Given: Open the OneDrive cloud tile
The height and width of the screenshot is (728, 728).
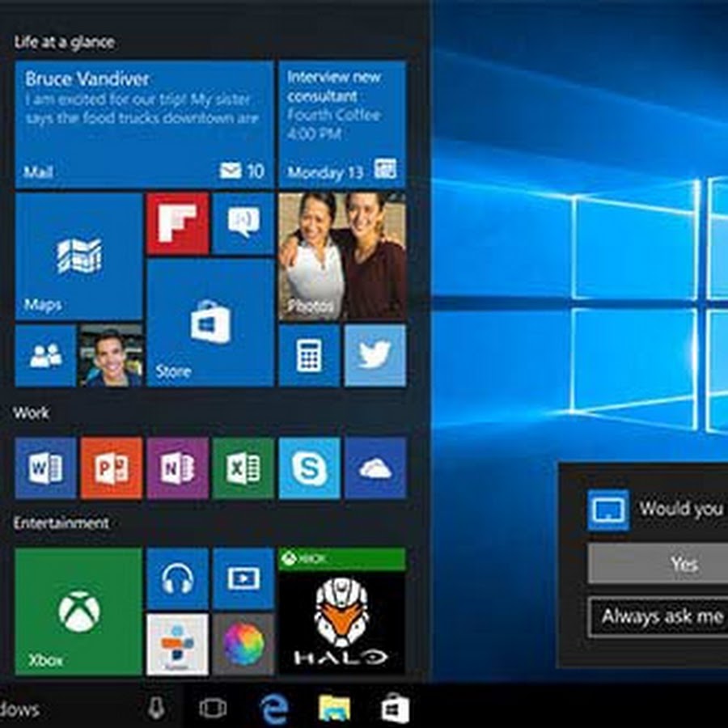Looking at the screenshot, I should 375,468.
